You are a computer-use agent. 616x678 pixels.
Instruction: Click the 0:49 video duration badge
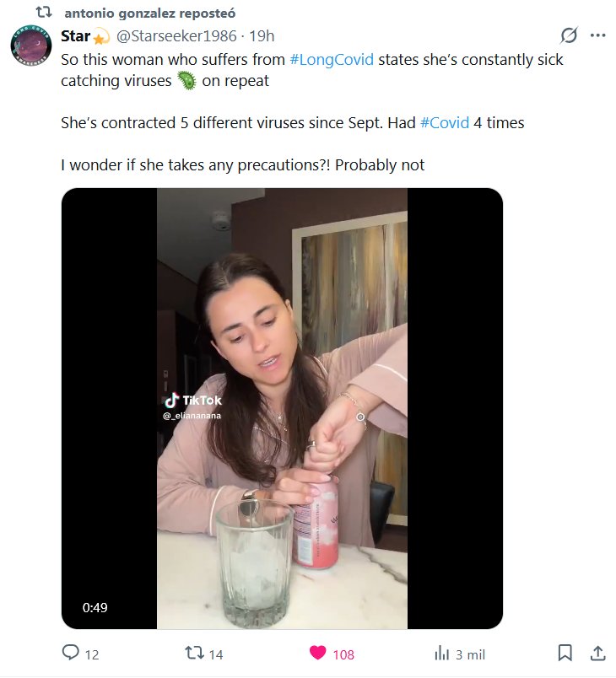(95, 607)
